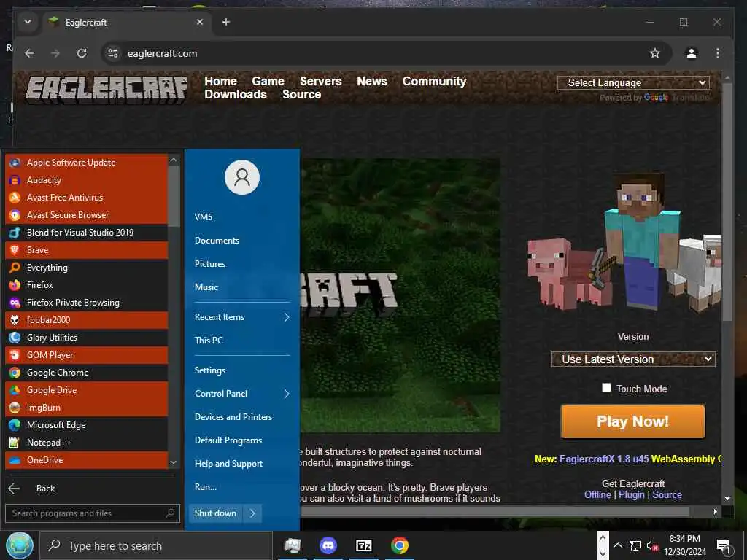
Task: Open Chrome three-dot menu
Action: 718,53
